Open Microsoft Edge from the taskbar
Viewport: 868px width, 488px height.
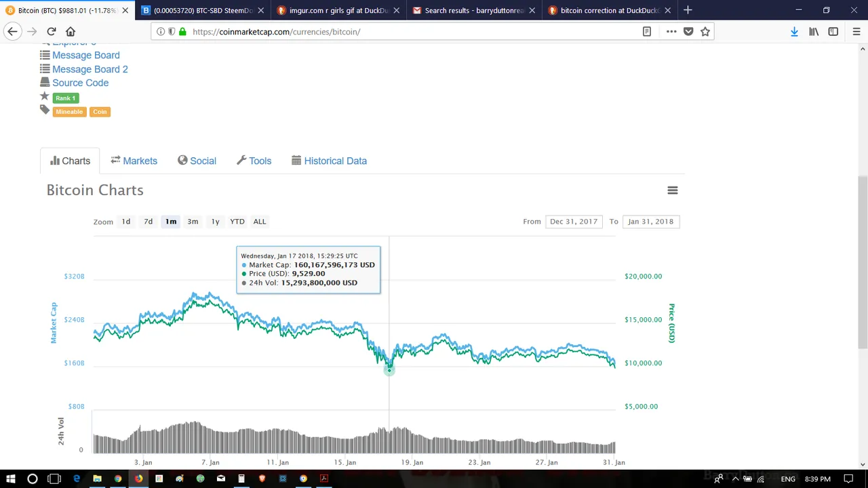[x=77, y=479]
